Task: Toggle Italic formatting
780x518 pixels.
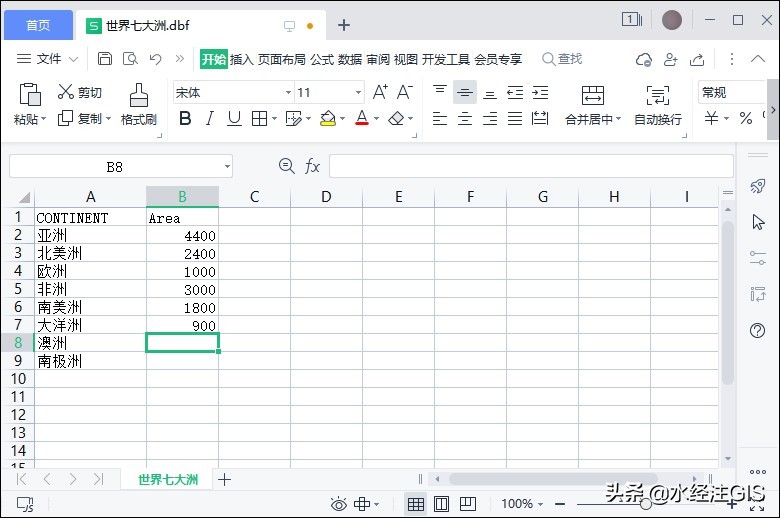Action: tap(210, 118)
